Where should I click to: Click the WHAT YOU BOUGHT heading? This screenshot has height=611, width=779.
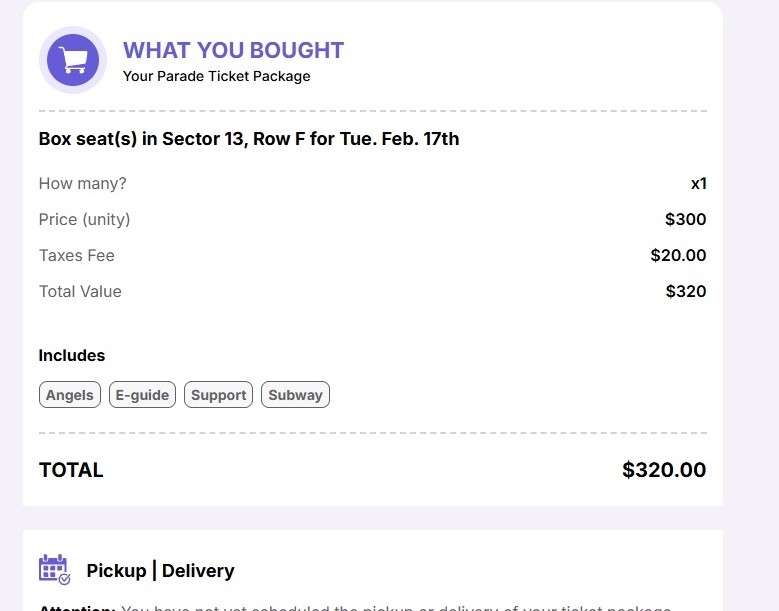(233, 50)
